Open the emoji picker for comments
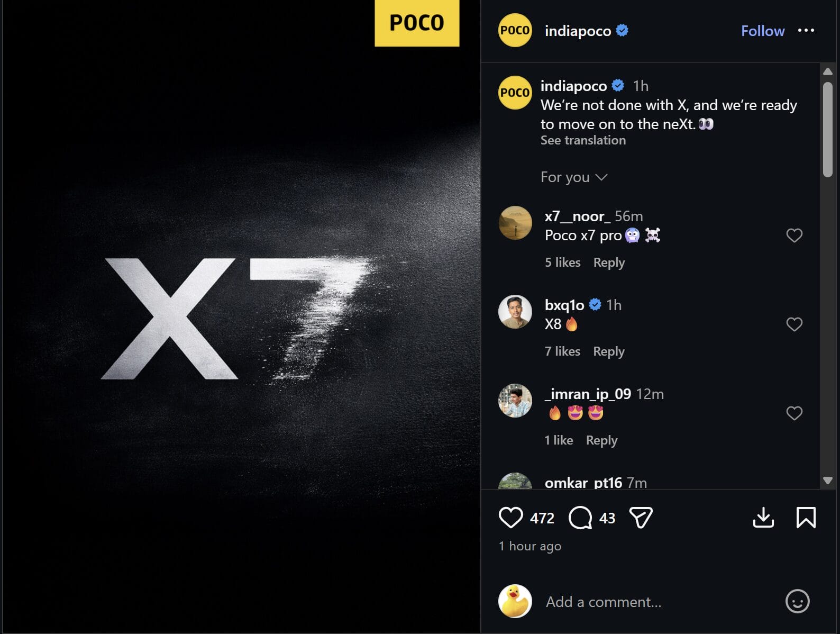 pyautogui.click(x=797, y=601)
